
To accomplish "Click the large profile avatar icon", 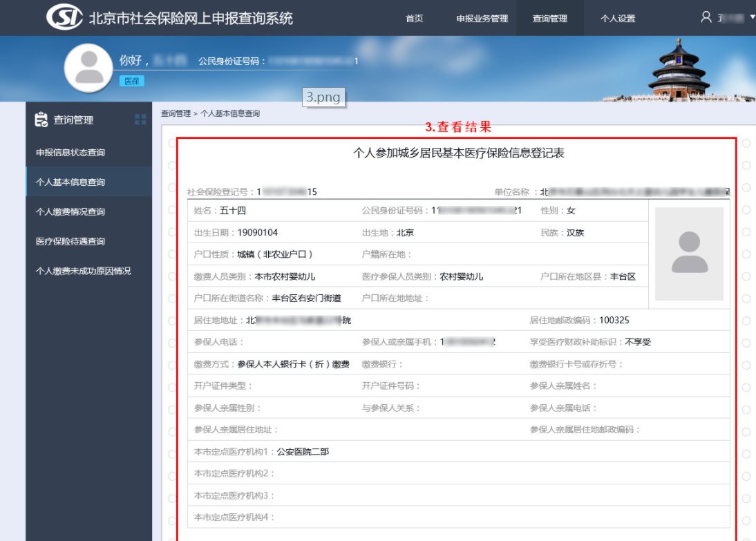I will [x=88, y=68].
